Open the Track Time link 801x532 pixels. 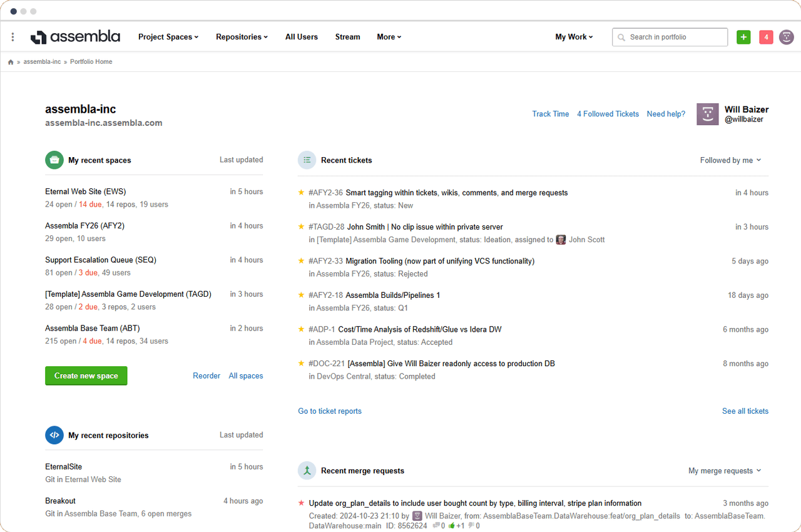551,114
